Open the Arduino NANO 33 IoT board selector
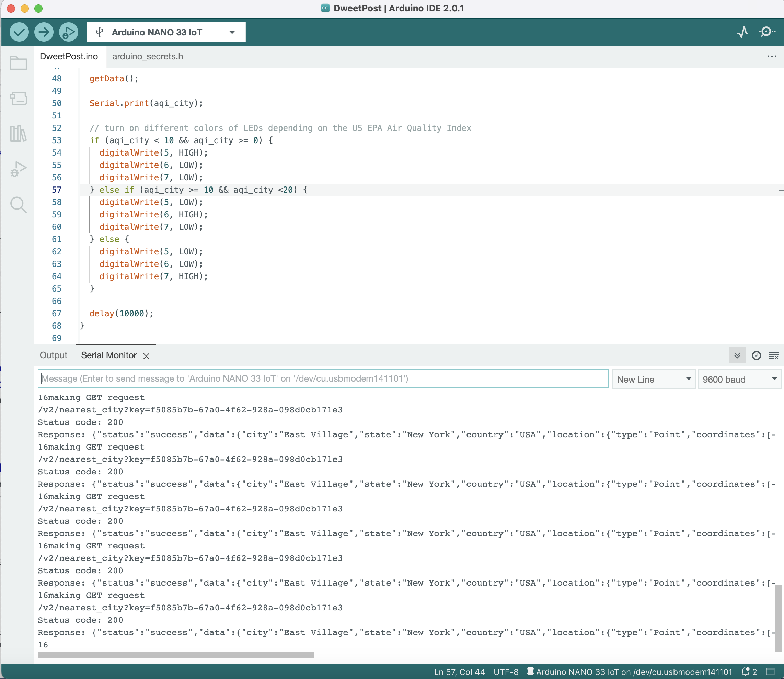This screenshot has height=679, width=784. 166,32
